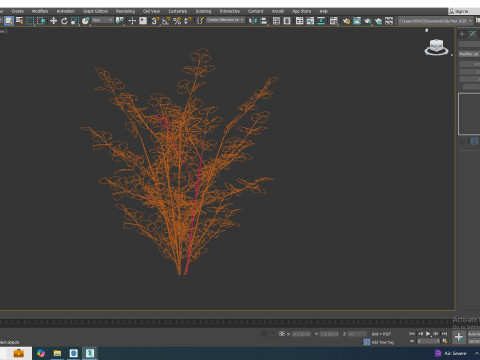Viewport: 480px width, 360px height.
Task: Open the Modifier List dropdown
Action: 469,54
